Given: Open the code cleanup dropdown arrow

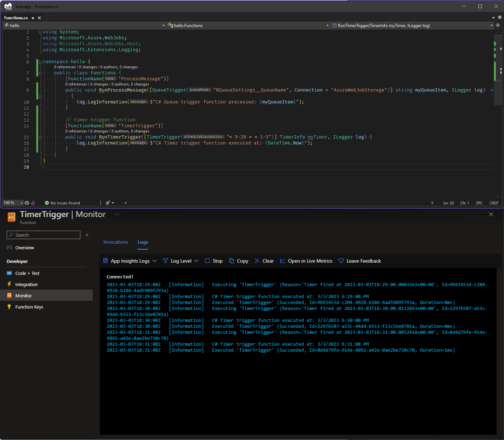Looking at the screenshot, I should (x=113, y=203).
